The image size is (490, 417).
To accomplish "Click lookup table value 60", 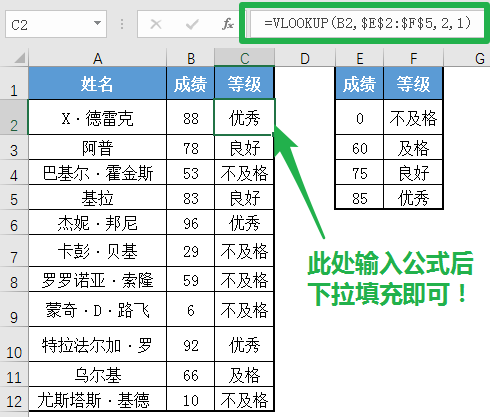I will pos(359,147).
